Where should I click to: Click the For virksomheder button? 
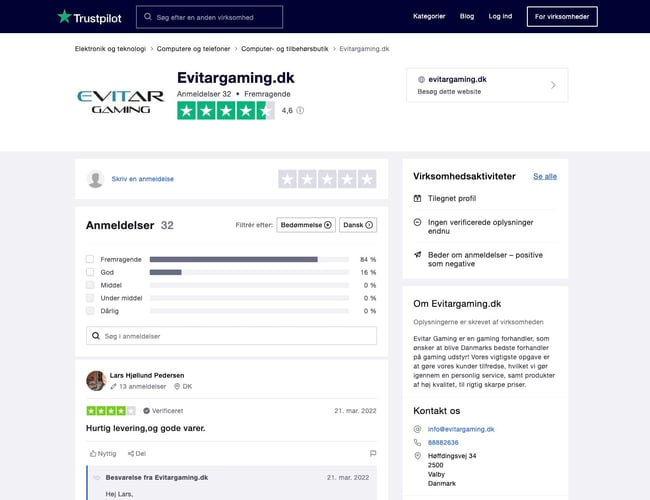pyautogui.click(x=562, y=17)
